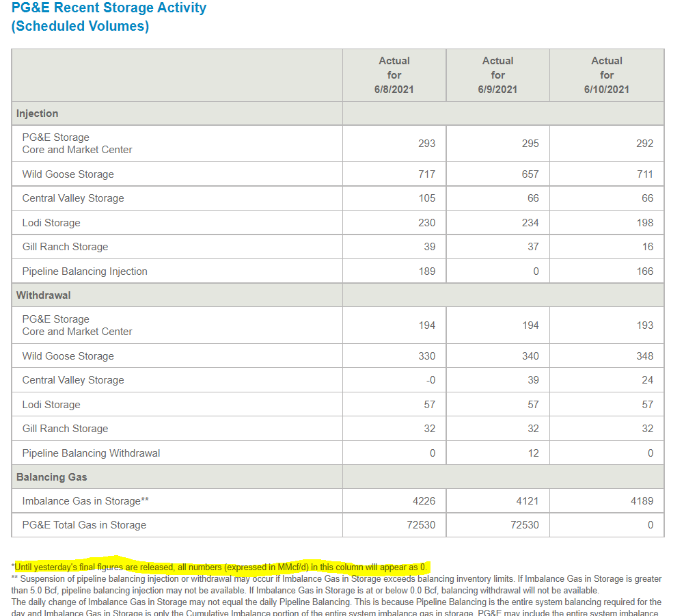Select Pipeline Balancing Injection 0 for 6/9/2021
Image resolution: width=684 pixels, height=616 pixels.
tap(536, 271)
